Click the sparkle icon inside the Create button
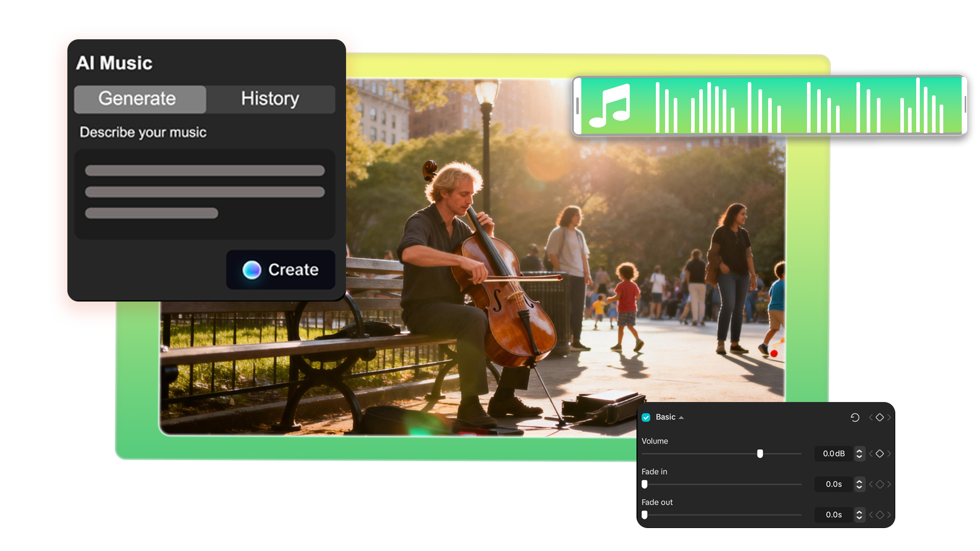Image resolution: width=980 pixels, height=551 pixels. click(x=251, y=269)
